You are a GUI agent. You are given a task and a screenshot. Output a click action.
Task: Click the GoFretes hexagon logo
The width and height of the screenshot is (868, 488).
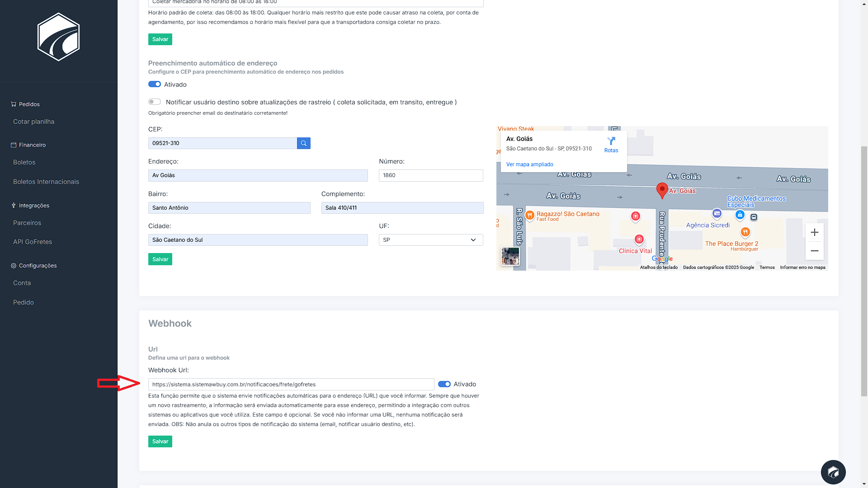[x=58, y=37]
